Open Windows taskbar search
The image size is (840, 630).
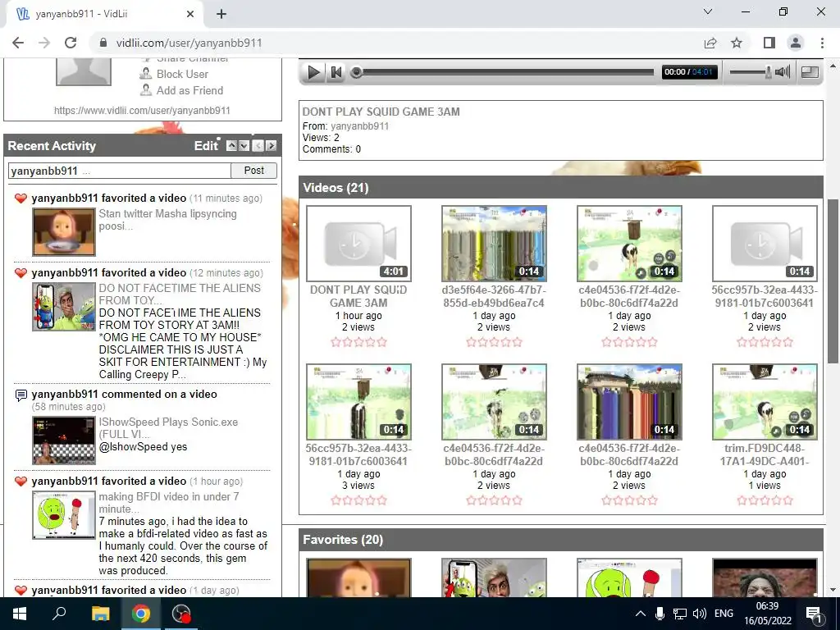click(x=59, y=614)
